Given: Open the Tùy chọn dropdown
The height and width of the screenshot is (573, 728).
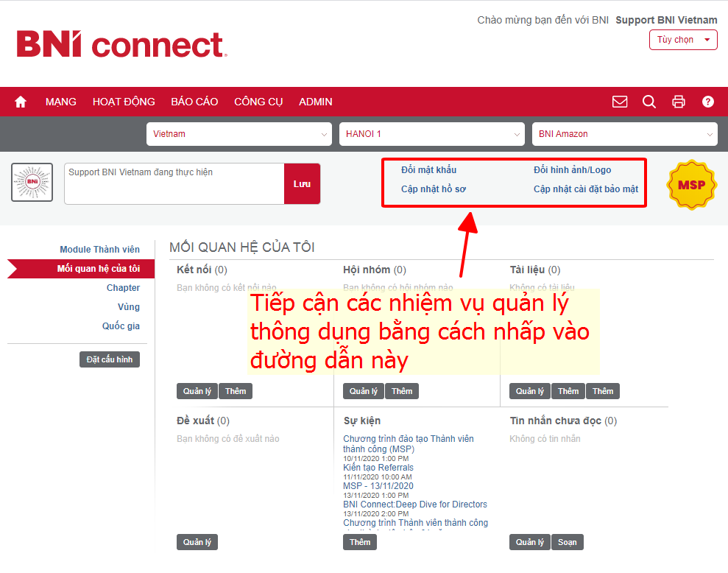Looking at the screenshot, I should coord(683,40).
